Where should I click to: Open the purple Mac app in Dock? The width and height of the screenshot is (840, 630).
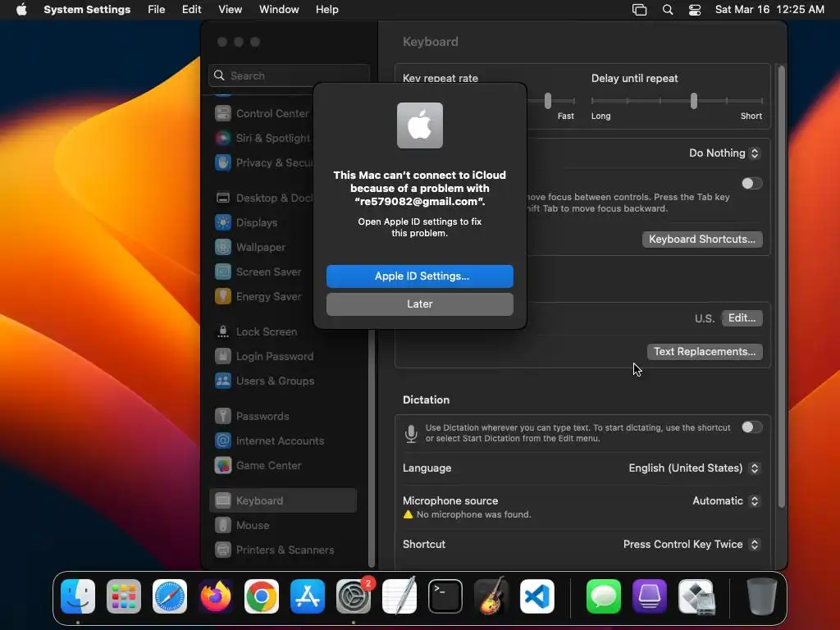click(x=650, y=596)
